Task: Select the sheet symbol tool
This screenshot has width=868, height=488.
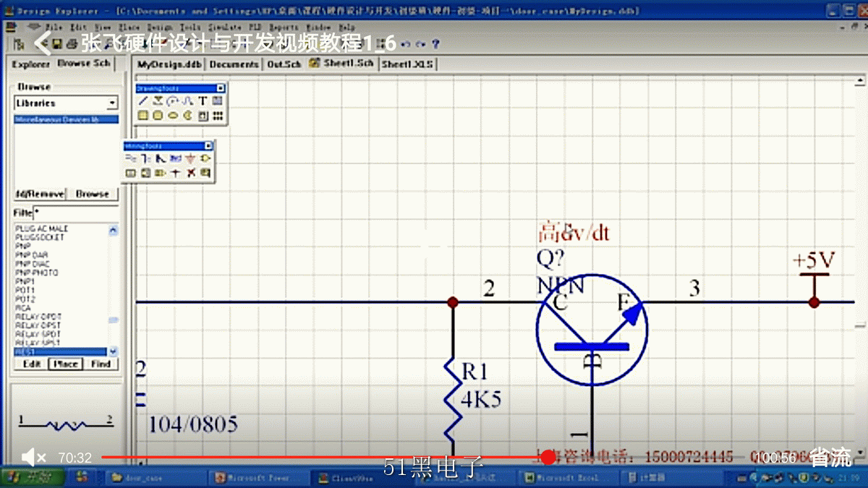Action: pos(130,173)
